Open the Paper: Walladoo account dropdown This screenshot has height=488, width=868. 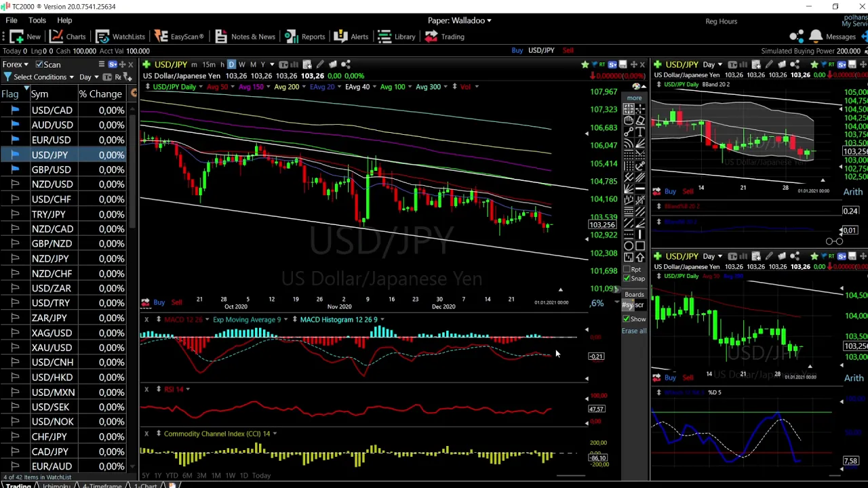click(x=459, y=20)
